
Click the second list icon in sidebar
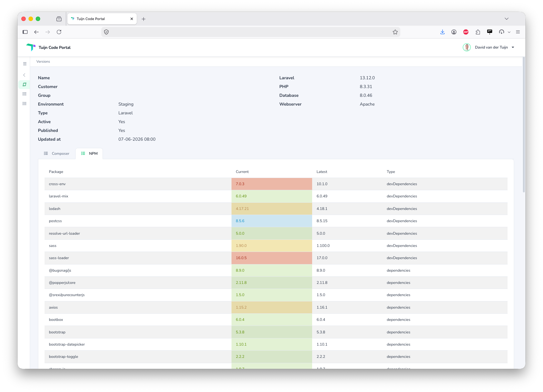[x=24, y=103]
